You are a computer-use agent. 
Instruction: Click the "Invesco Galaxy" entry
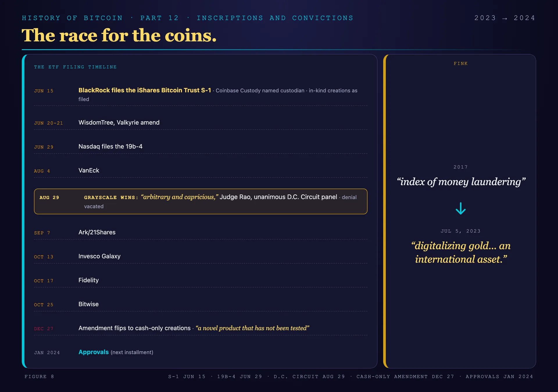99,256
